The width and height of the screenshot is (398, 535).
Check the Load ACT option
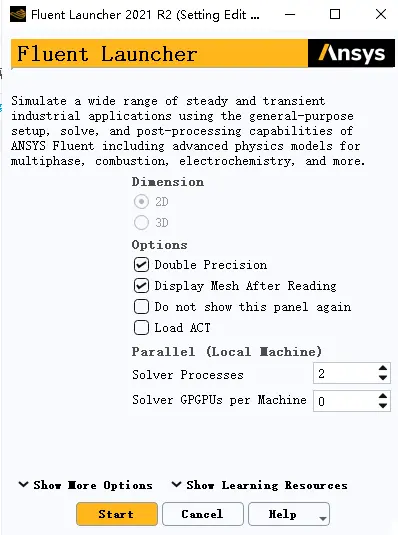(141, 328)
